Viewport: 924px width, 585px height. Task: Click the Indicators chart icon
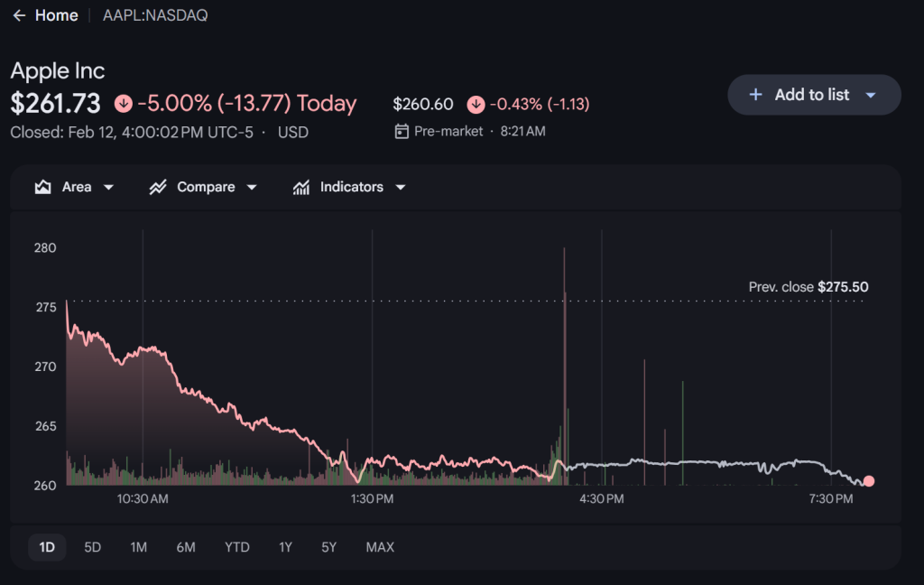click(x=301, y=187)
